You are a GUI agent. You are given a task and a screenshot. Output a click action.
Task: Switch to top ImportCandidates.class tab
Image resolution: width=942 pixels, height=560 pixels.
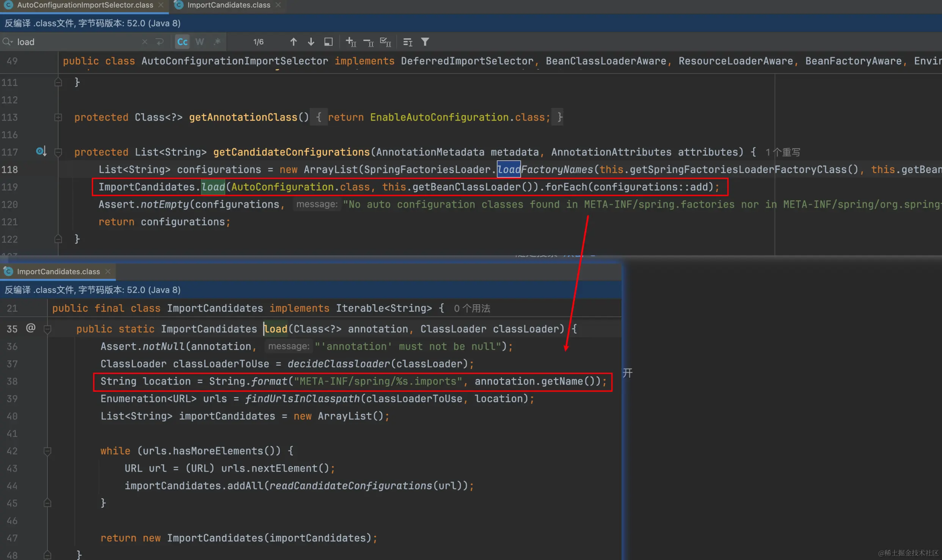tap(229, 5)
